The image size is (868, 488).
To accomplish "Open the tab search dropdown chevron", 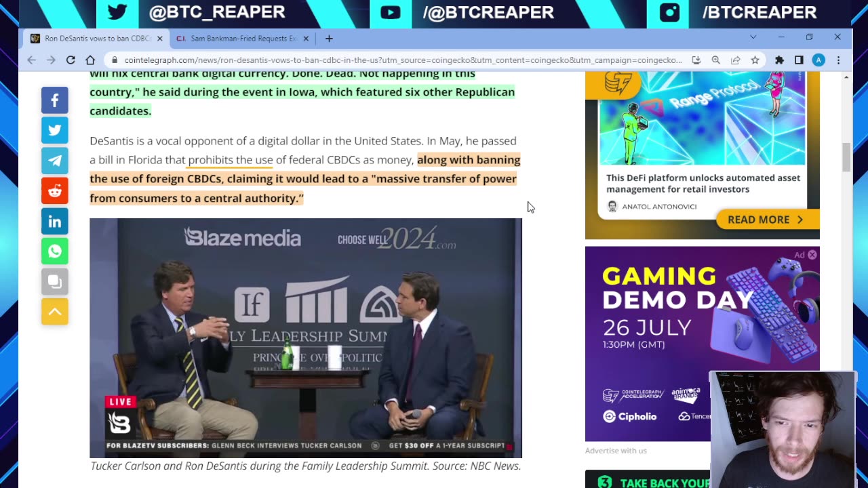I will click(753, 37).
